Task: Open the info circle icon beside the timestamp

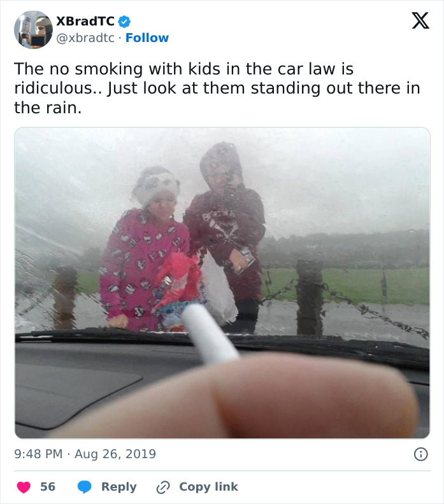Action: [x=420, y=454]
